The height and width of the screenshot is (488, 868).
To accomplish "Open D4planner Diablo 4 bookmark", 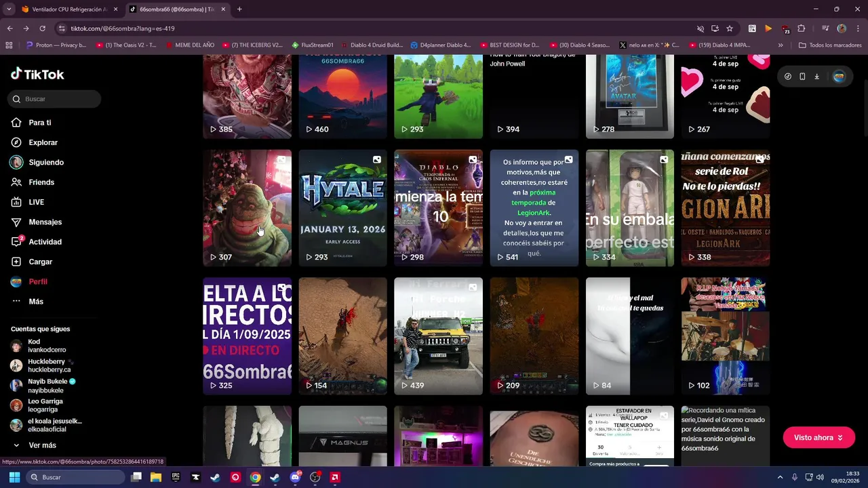I will (440, 45).
